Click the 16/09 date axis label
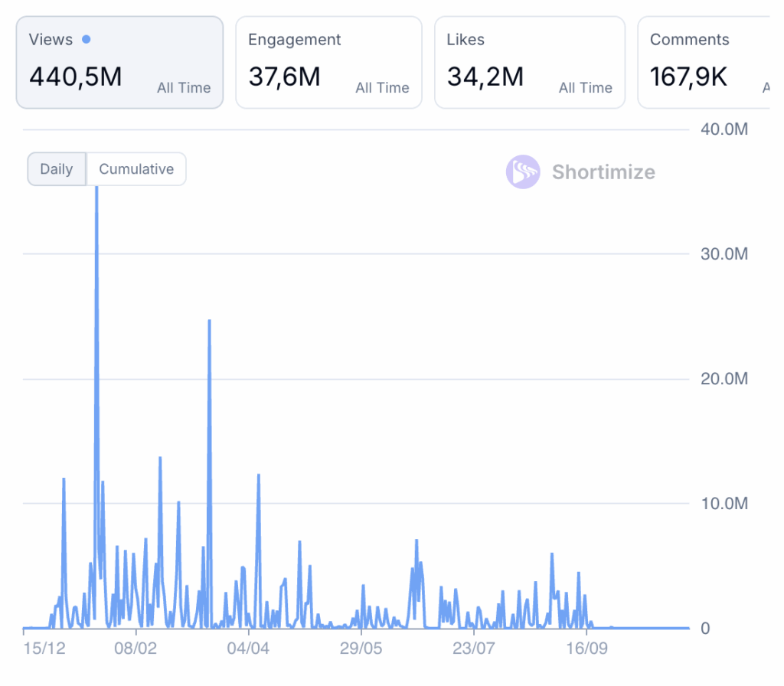The width and height of the screenshot is (784, 686). click(586, 648)
